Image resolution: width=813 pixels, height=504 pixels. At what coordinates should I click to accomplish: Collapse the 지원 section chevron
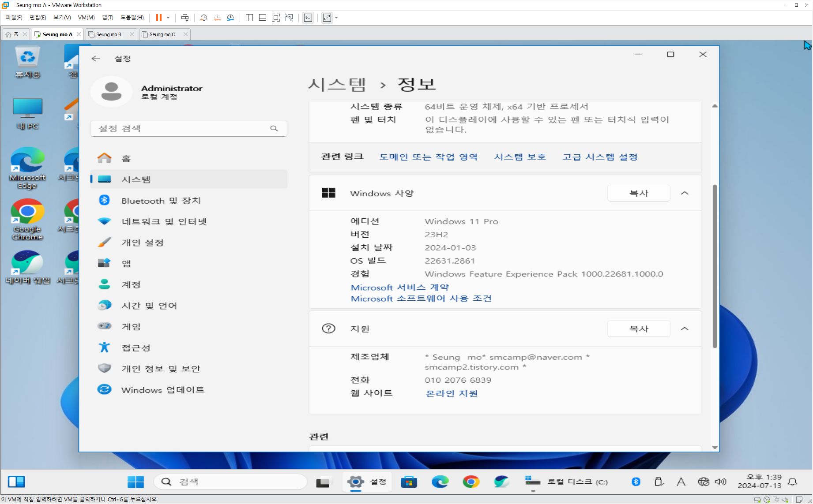[x=685, y=329]
